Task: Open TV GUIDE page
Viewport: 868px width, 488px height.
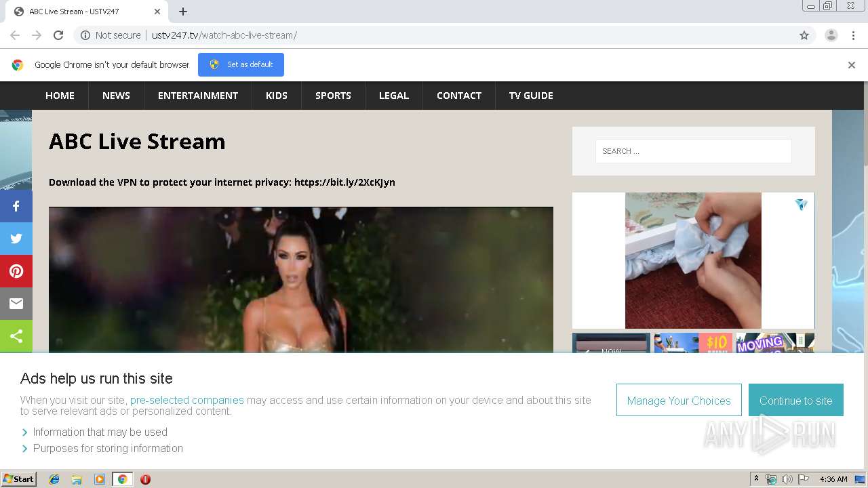Action: tap(531, 96)
